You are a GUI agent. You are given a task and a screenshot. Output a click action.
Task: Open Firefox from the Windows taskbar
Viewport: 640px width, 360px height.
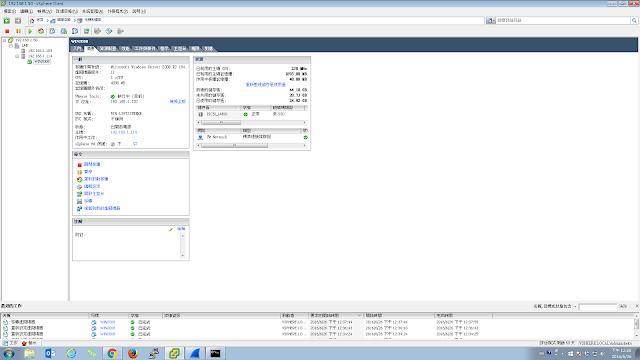[x=133, y=353]
